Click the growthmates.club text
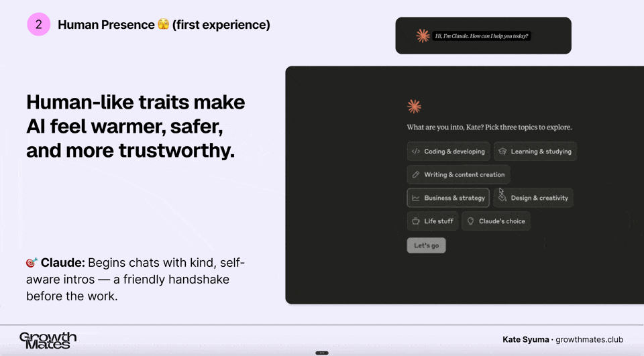The width and height of the screenshot is (644, 356). (589, 340)
